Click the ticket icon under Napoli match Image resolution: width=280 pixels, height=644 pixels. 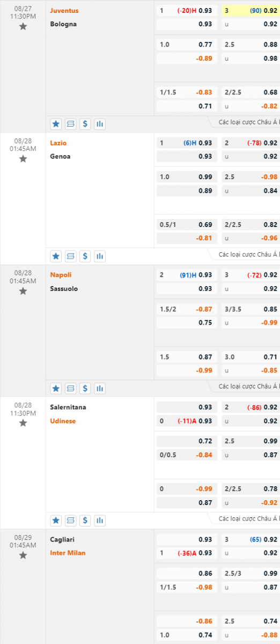point(70,388)
